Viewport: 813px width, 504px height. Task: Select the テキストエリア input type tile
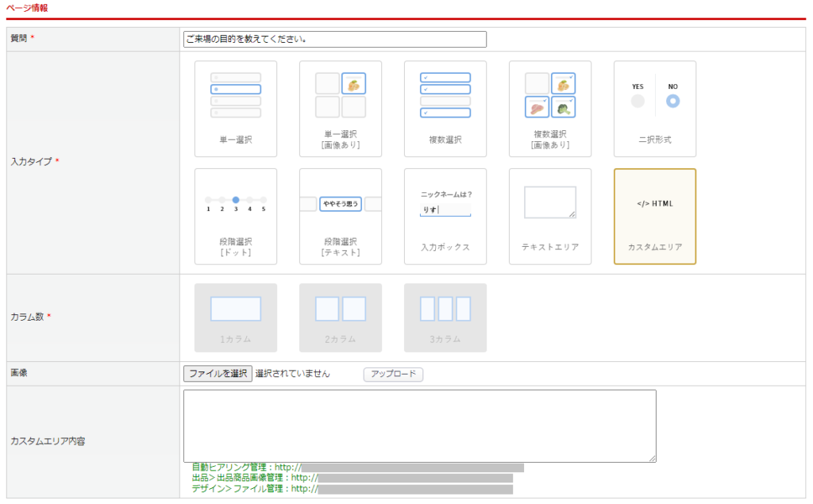(x=549, y=216)
